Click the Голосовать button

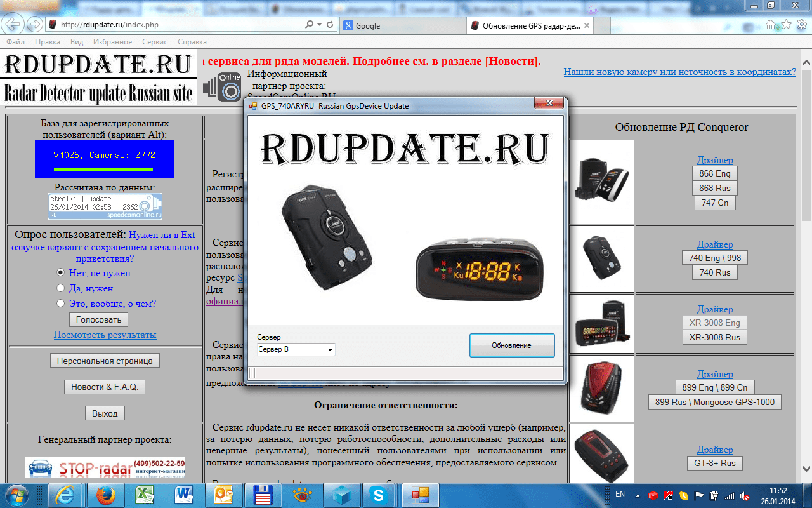[x=98, y=319]
